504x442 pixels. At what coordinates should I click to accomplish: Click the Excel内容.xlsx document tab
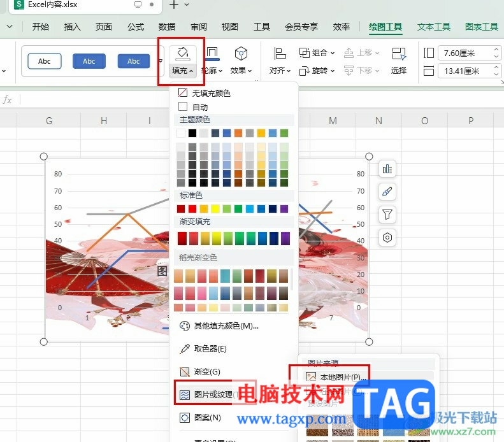tap(85, 4)
